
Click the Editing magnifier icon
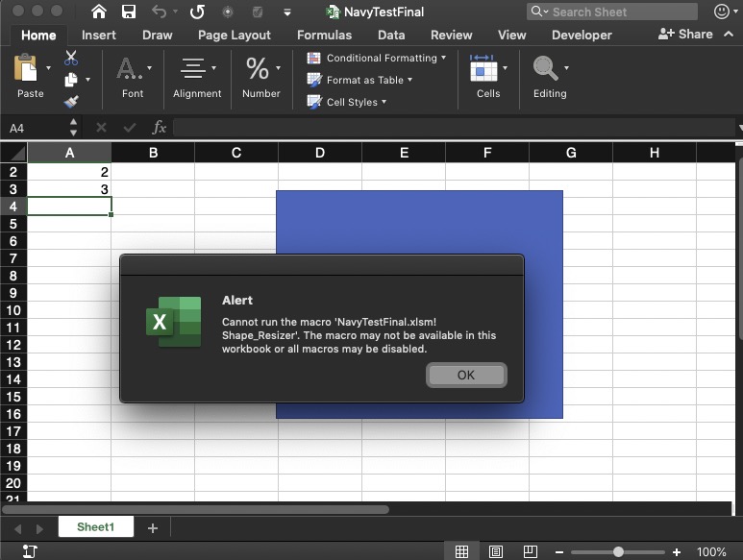point(545,69)
